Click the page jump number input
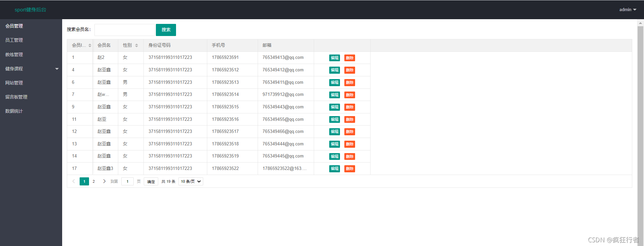This screenshot has width=644, height=246. [x=127, y=181]
